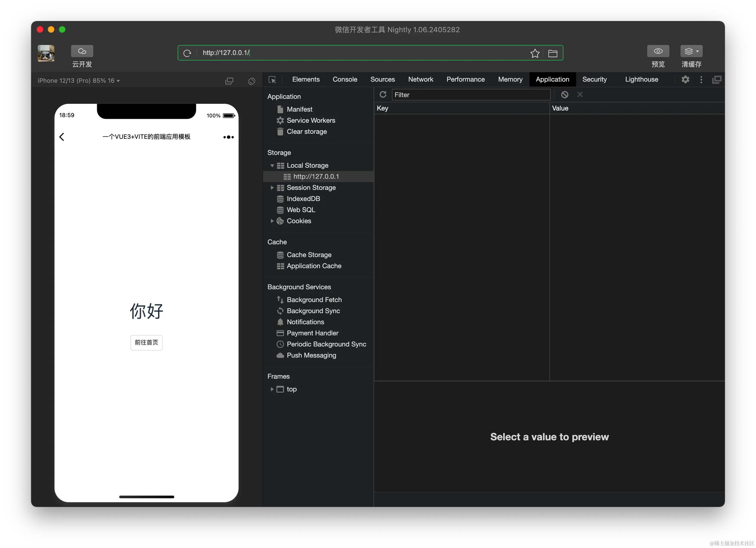Refresh local storage table
Image resolution: width=756 pixels, height=548 pixels.
pyautogui.click(x=383, y=95)
